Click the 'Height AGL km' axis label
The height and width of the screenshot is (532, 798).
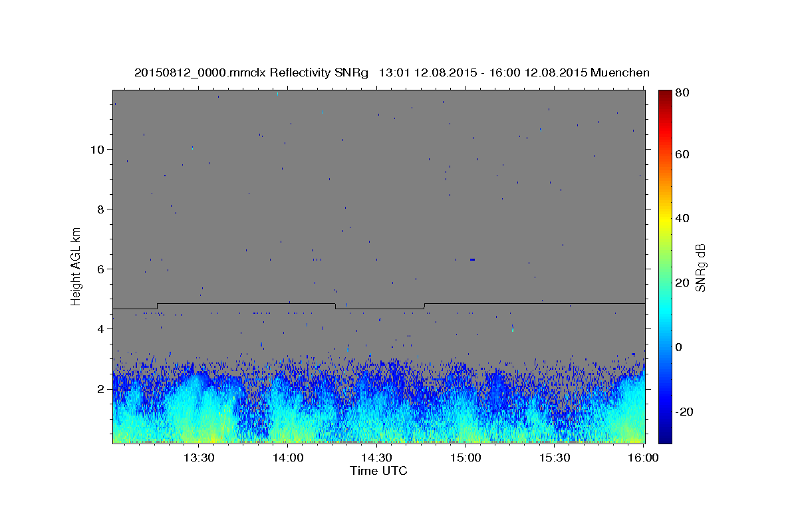76,265
